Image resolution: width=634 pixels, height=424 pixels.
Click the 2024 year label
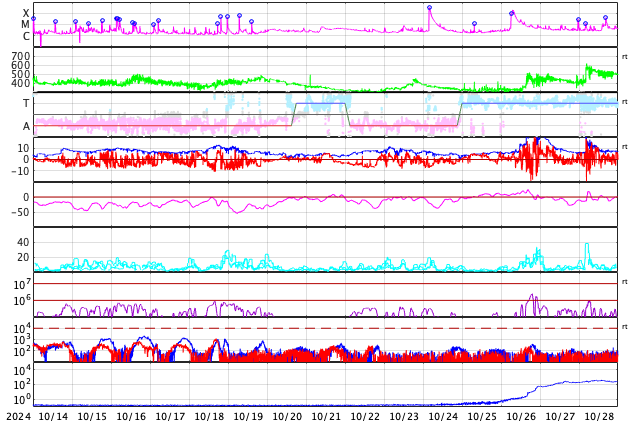pyautogui.click(x=18, y=416)
